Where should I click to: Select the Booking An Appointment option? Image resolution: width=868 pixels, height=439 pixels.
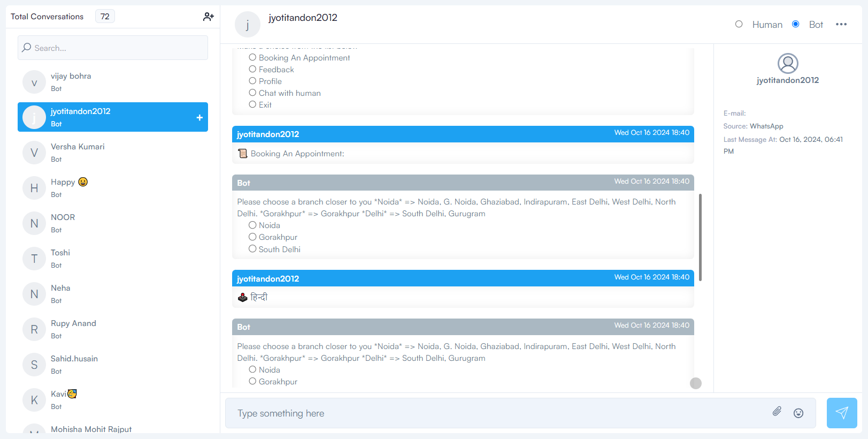[252, 57]
